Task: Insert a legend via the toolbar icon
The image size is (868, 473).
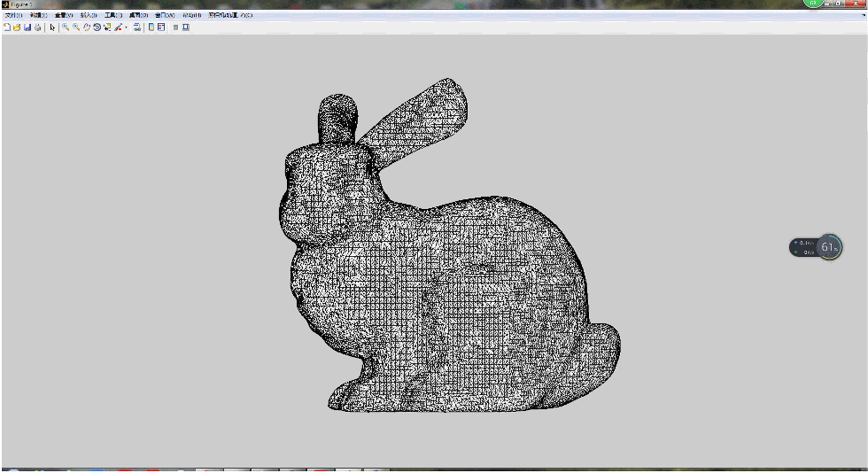Action: (x=161, y=27)
